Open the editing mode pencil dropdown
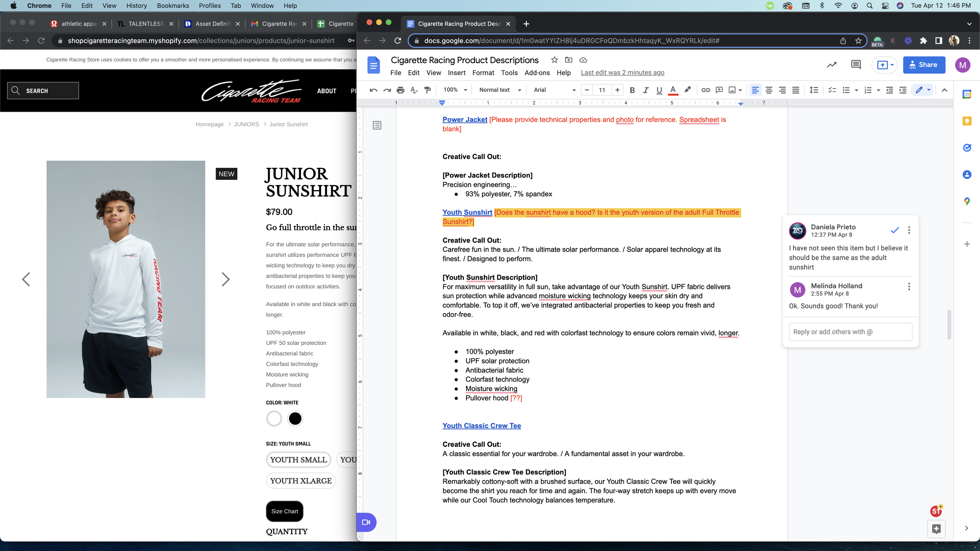The image size is (980, 551). click(x=923, y=90)
